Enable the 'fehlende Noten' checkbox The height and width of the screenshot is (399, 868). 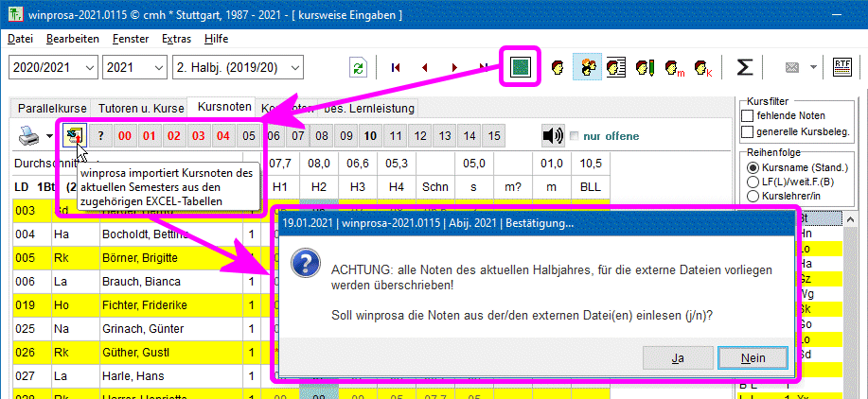747,115
